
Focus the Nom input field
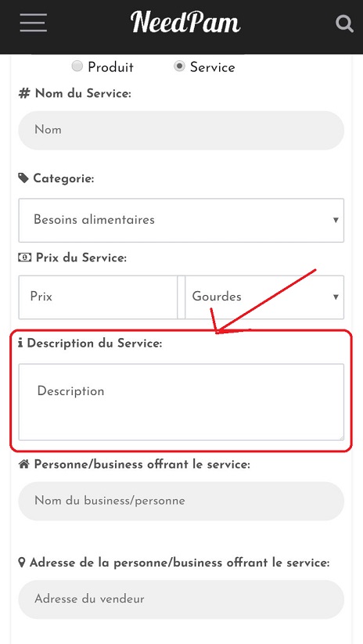point(181,130)
